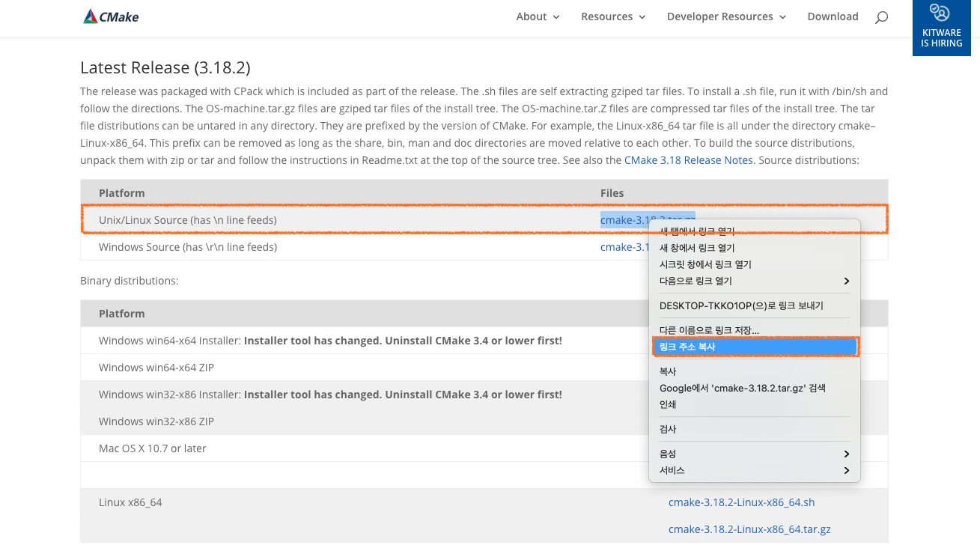The width and height of the screenshot is (980, 554).
Task: Expand the About menu
Action: (538, 16)
